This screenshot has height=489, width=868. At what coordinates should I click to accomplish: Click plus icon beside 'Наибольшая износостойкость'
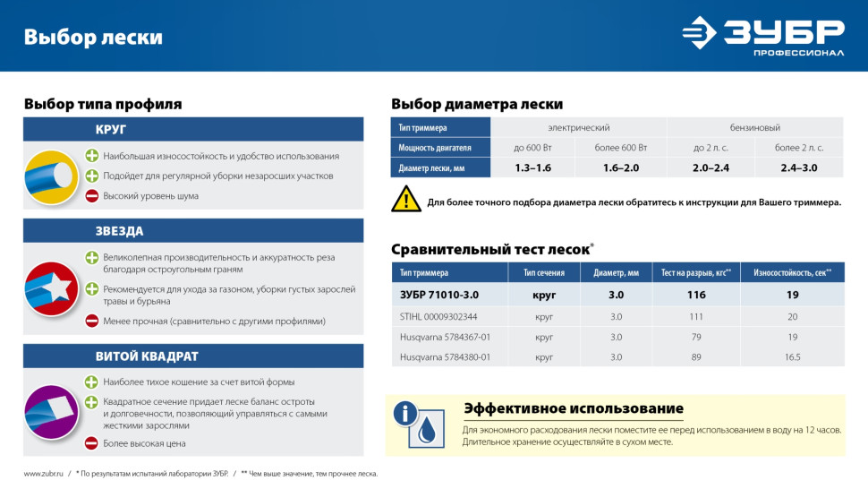(92, 156)
